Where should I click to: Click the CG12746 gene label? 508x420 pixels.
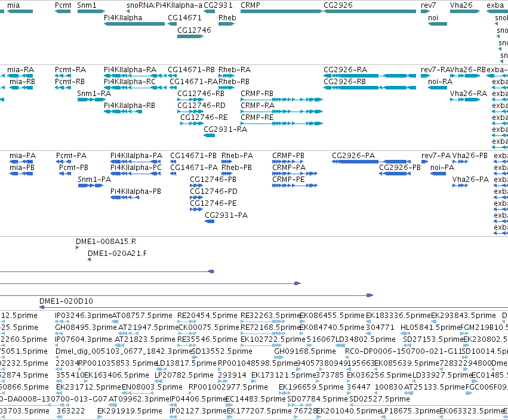tap(194, 30)
